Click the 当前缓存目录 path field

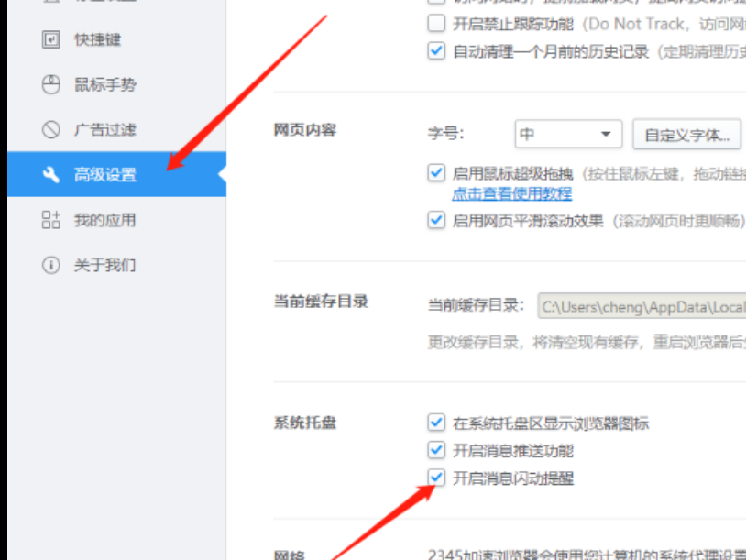(x=642, y=306)
